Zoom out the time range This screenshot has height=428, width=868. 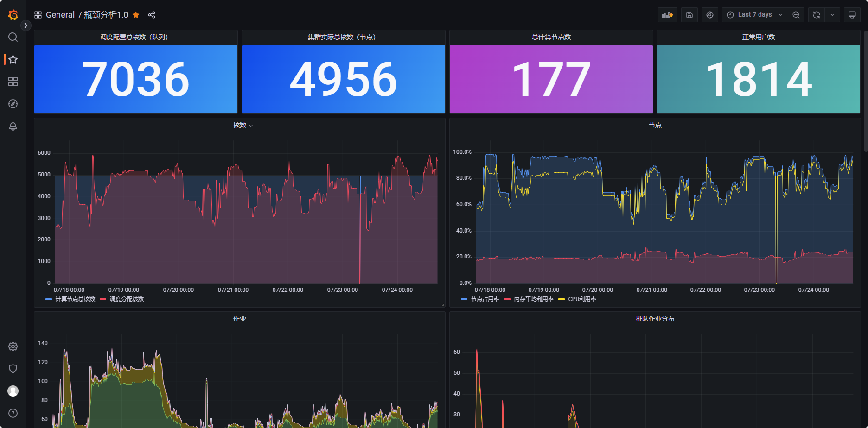click(796, 15)
